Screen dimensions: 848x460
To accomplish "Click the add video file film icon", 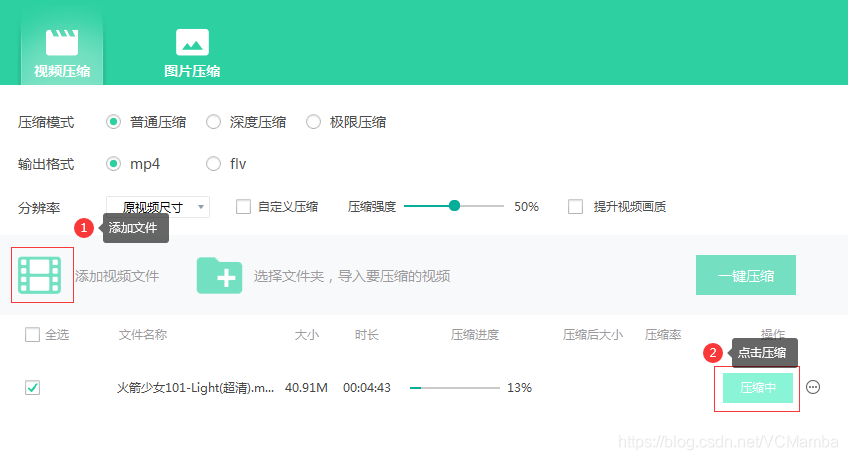I will tap(39, 275).
